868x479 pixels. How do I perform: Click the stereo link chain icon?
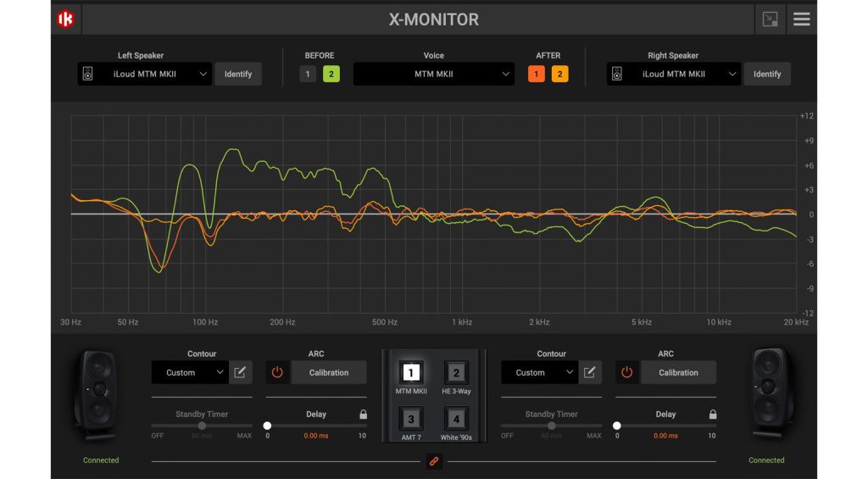(433, 461)
